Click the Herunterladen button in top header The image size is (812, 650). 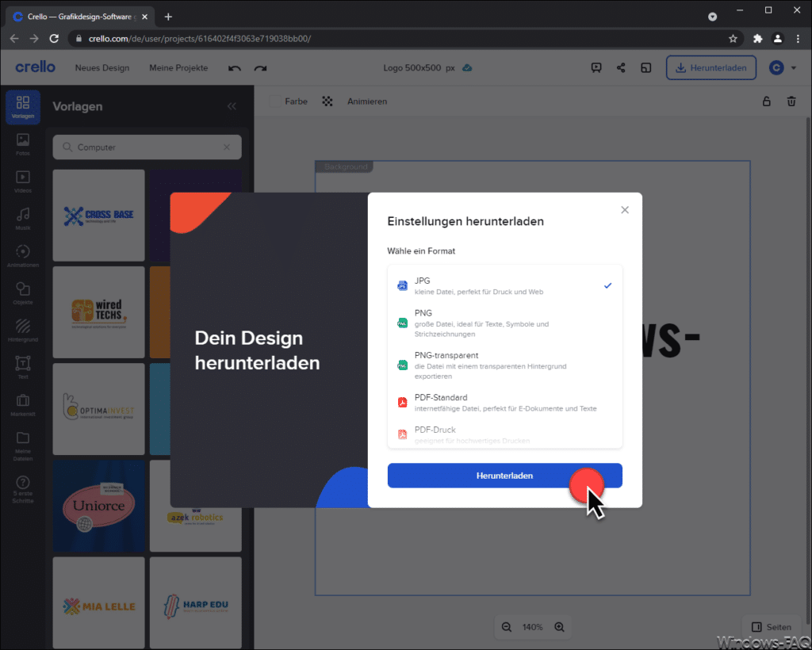pos(711,68)
